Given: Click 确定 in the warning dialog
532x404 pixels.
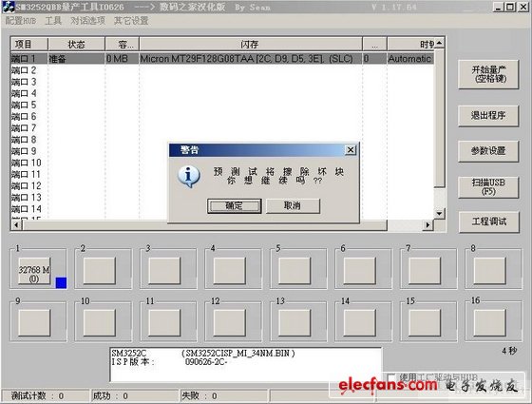Looking at the screenshot, I should [234, 205].
